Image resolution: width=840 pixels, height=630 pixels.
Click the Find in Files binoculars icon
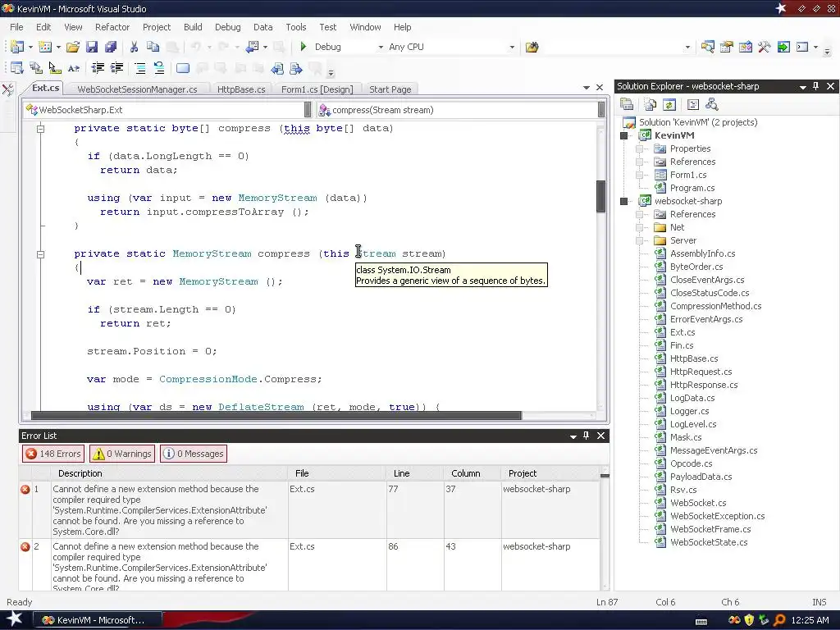coord(532,47)
